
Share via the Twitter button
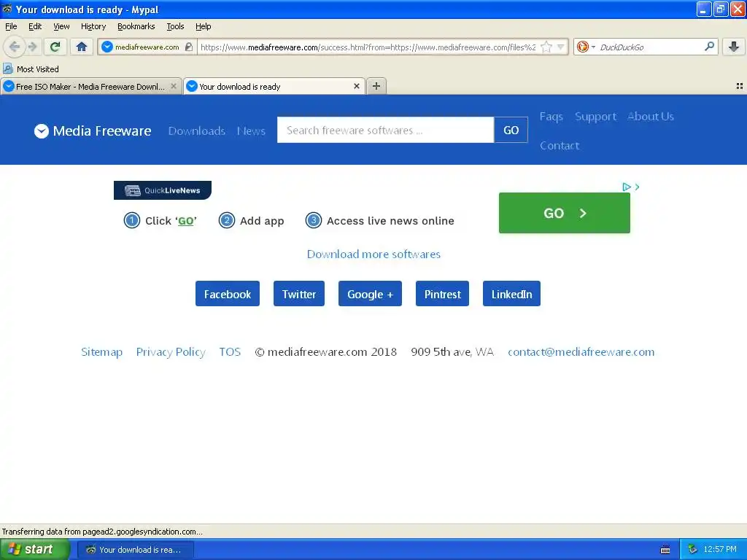tap(298, 294)
